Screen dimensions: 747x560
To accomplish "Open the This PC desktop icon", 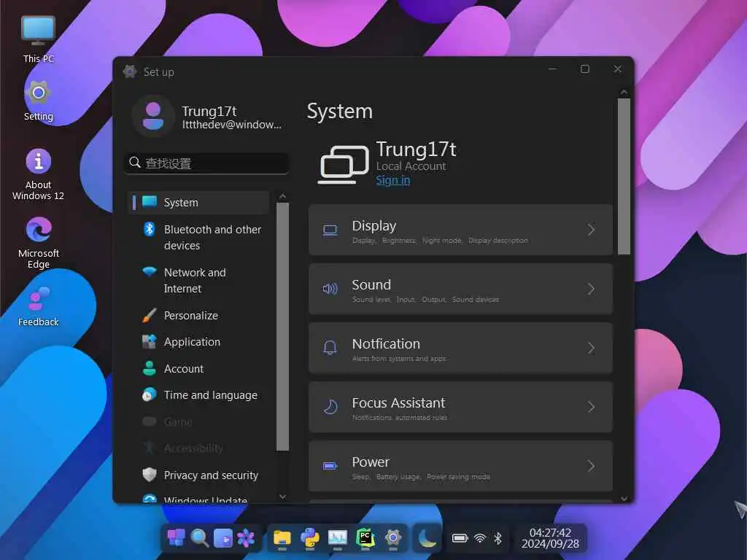I will tap(38, 39).
